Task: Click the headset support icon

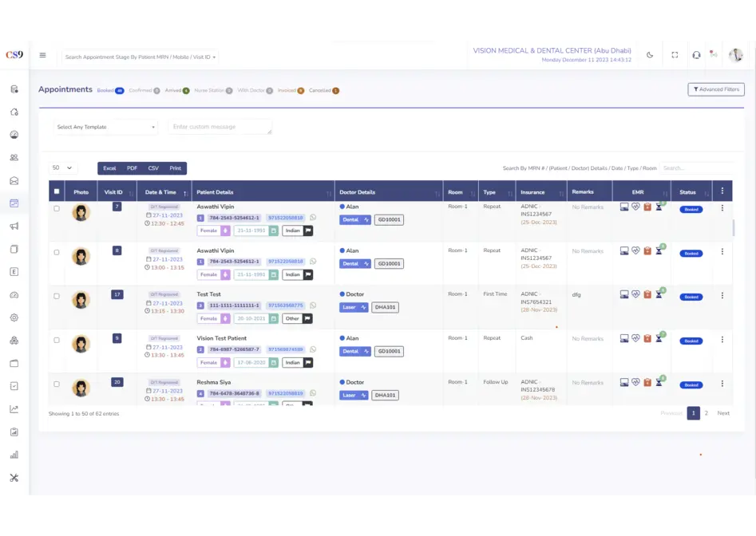Action: [x=696, y=55]
